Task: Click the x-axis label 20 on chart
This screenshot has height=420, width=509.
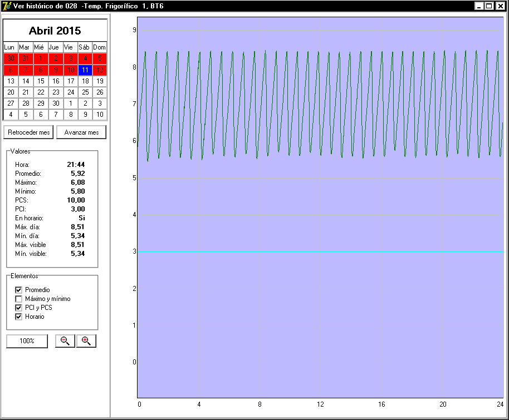Action: pyautogui.click(x=443, y=404)
